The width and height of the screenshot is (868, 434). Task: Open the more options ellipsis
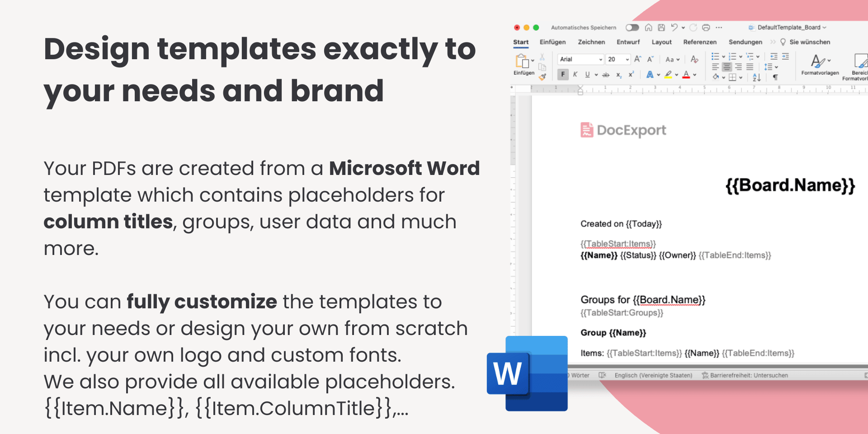pyautogui.click(x=719, y=28)
